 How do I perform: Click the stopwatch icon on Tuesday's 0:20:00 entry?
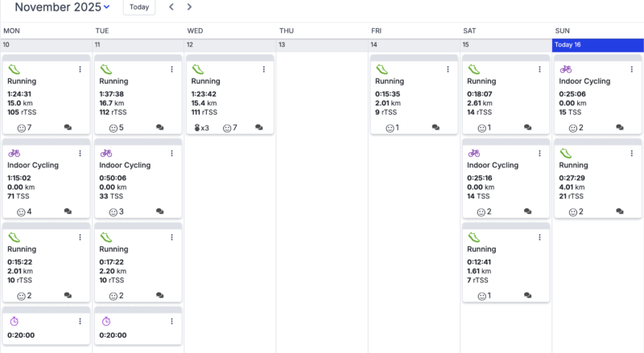106,322
